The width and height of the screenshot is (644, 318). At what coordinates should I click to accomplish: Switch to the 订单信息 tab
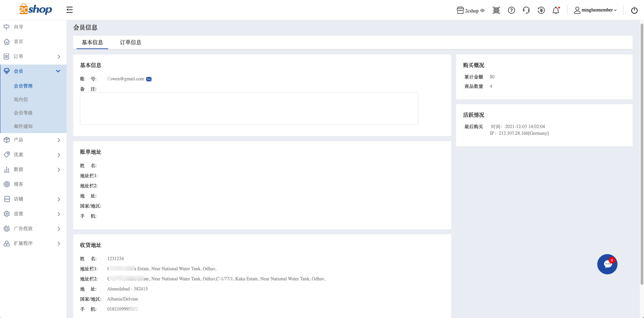(x=131, y=42)
